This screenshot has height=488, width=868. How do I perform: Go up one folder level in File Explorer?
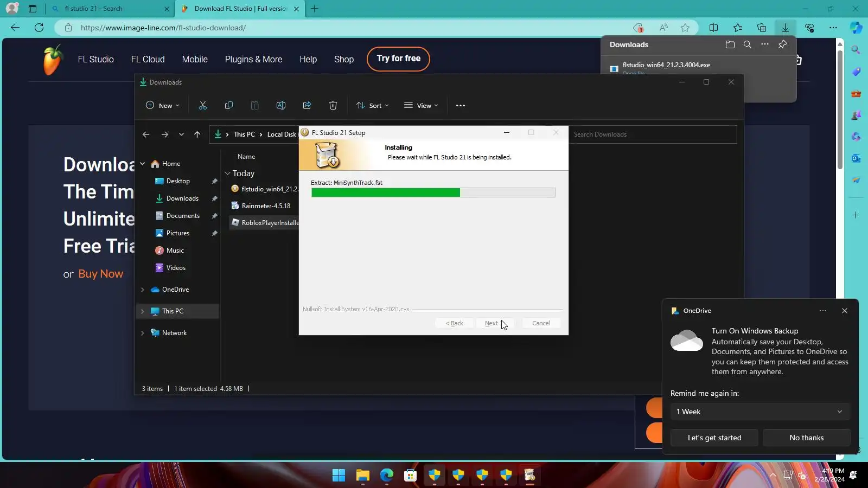point(197,134)
